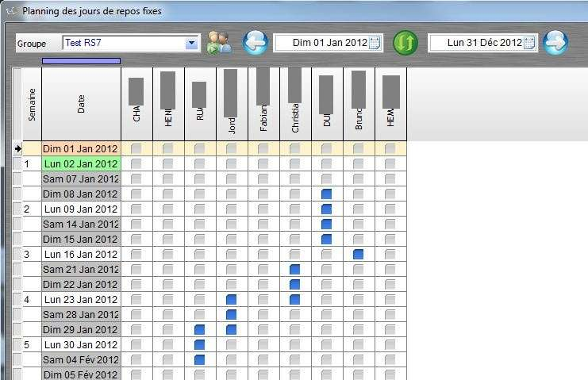Check CHA column box for Lun 02 Jan 2012
The width and height of the screenshot is (588, 380).
pos(136,163)
